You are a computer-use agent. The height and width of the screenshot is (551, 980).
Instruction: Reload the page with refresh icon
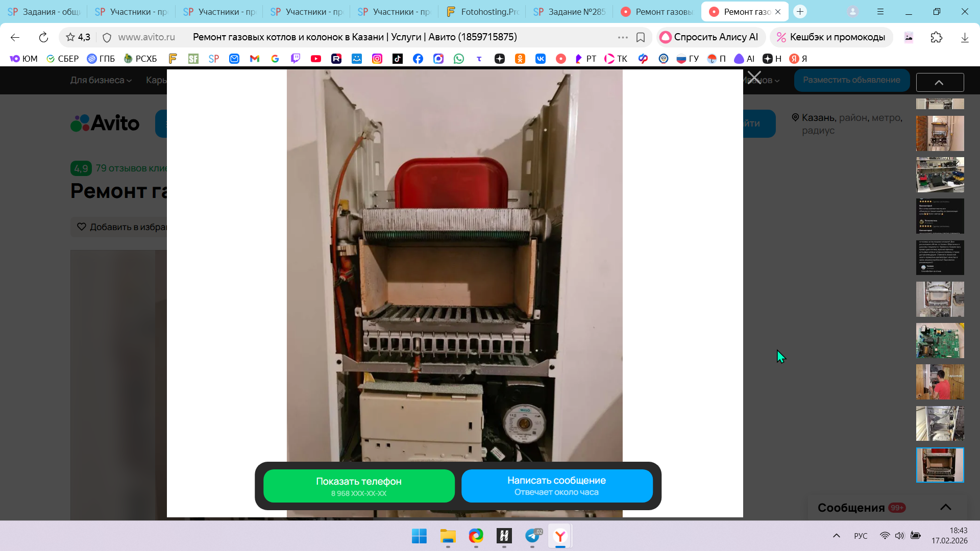[x=43, y=37]
